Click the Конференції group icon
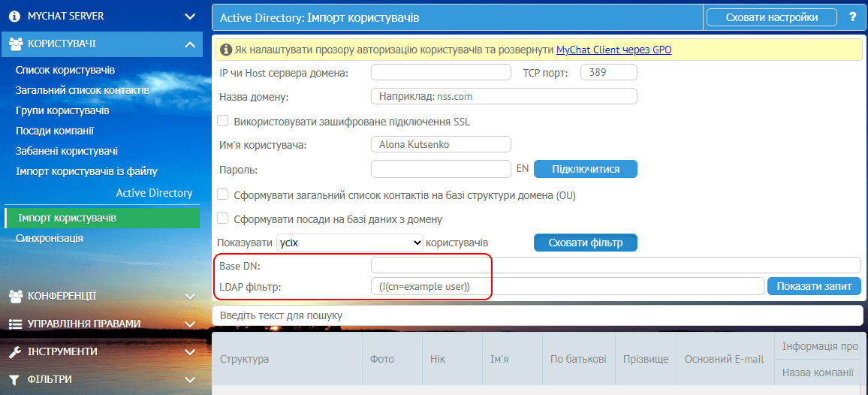This screenshot has width=868, height=395. point(16,296)
